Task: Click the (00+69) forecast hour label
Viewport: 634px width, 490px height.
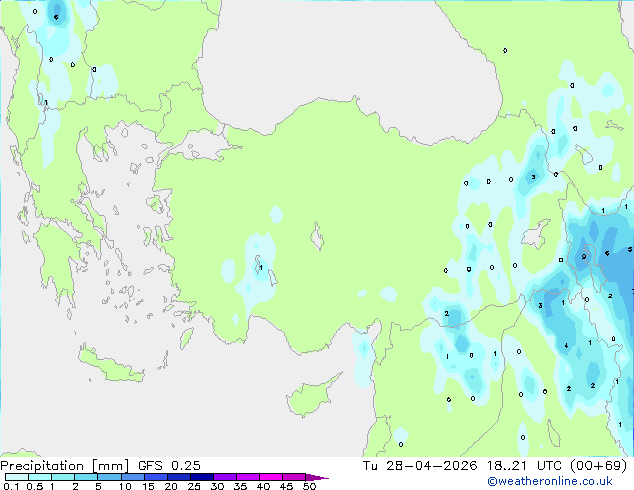Action: pyautogui.click(x=598, y=466)
